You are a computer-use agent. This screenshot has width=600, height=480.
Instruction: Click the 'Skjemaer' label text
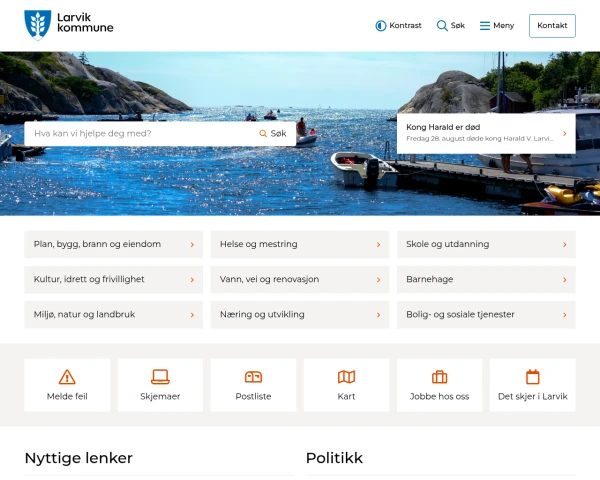[160, 397]
